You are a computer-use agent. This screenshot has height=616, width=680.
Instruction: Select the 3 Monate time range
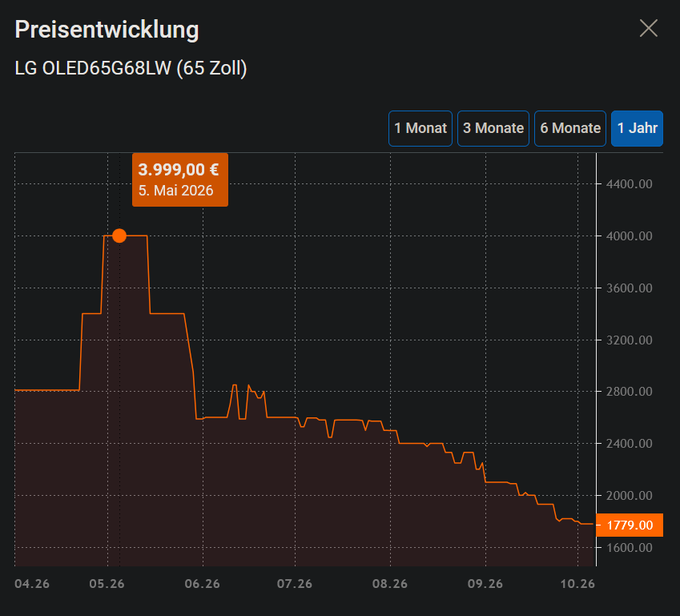point(493,128)
